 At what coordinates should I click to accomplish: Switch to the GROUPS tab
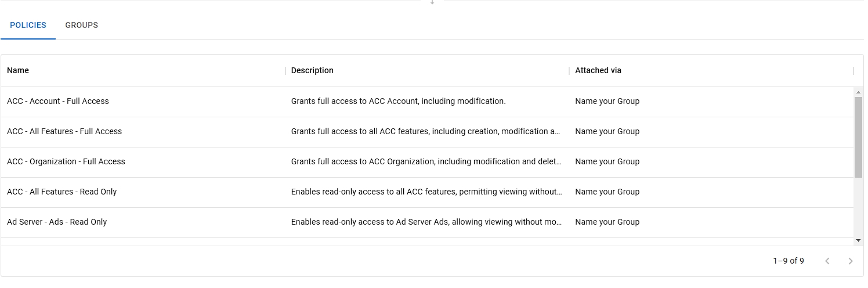tap(81, 26)
